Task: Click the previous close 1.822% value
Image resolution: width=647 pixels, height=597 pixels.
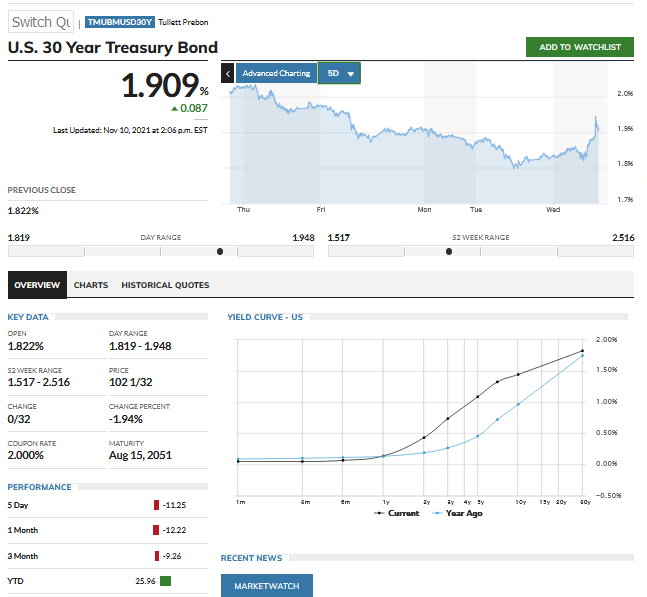Action: pos(23,211)
